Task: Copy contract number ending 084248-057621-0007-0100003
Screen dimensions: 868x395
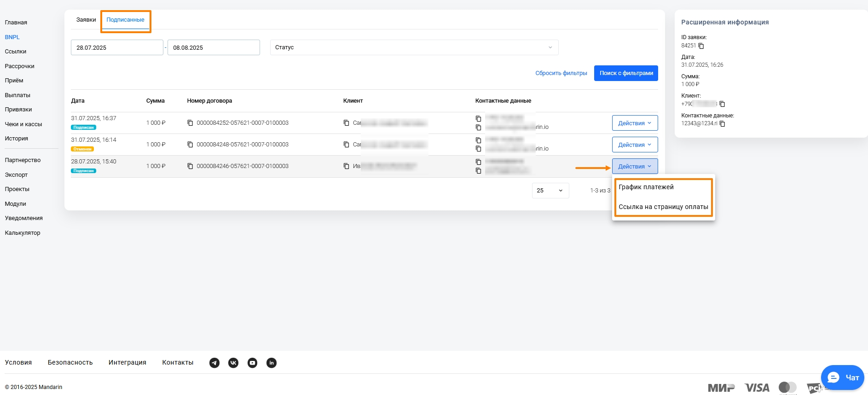Action: click(190, 145)
